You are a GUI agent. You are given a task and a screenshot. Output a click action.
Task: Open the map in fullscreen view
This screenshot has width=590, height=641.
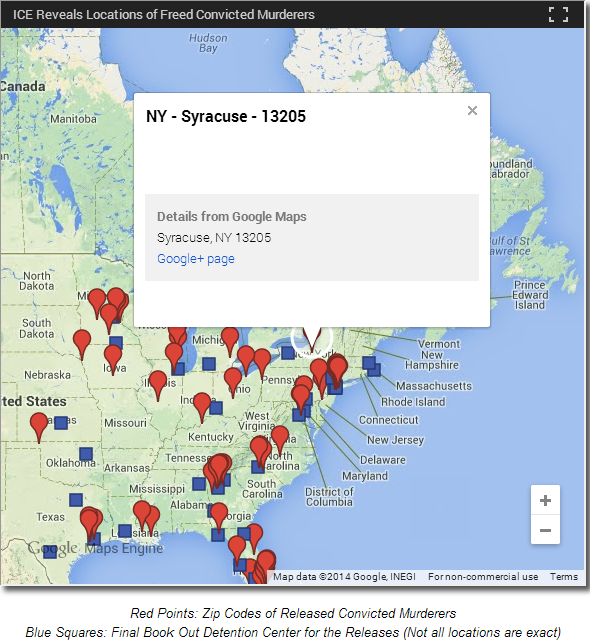point(558,14)
